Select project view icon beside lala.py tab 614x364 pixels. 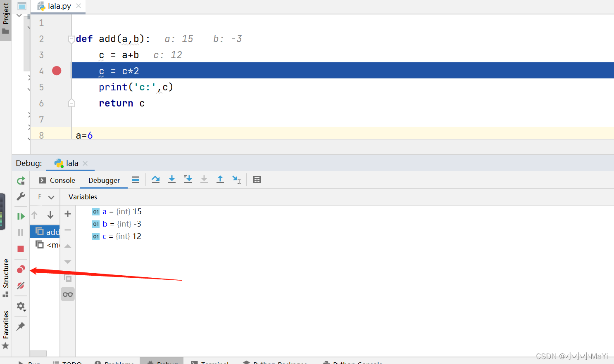click(22, 6)
